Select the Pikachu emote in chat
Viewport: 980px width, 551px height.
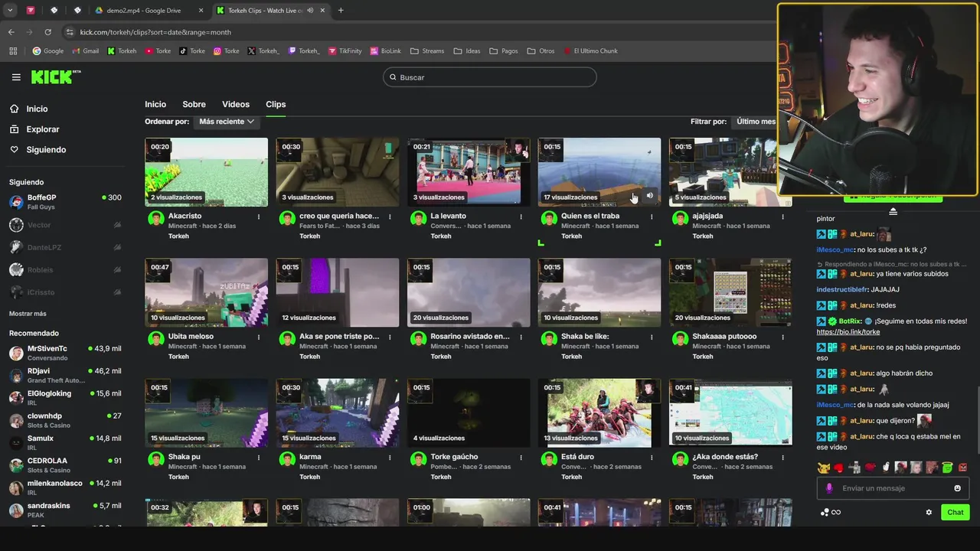[823, 468]
